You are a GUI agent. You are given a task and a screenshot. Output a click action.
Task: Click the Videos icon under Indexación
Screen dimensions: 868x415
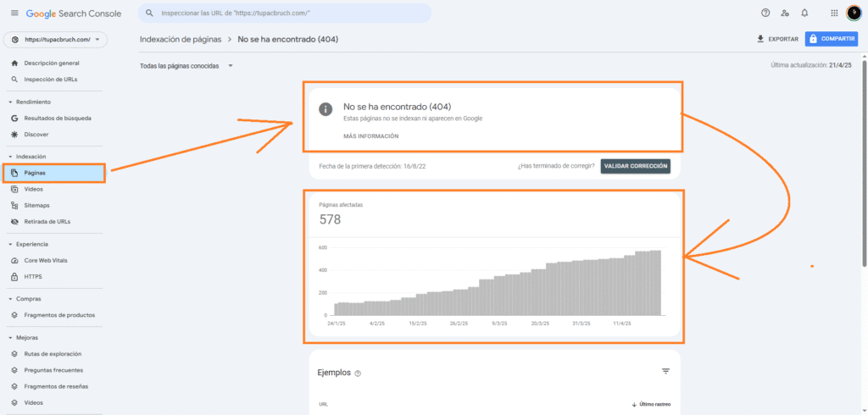[15, 189]
